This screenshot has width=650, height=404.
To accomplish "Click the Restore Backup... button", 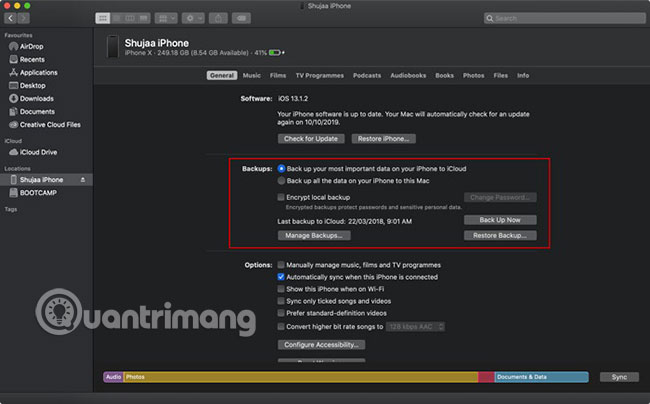I will [500, 235].
